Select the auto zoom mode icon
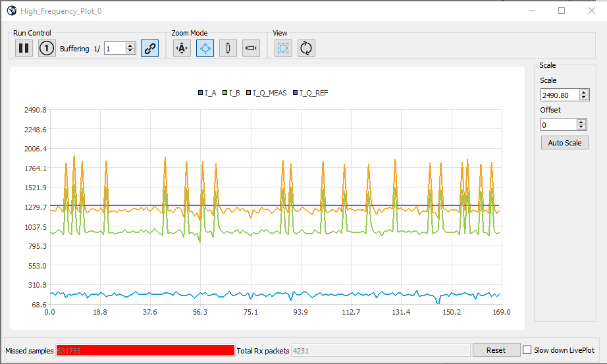 182,49
